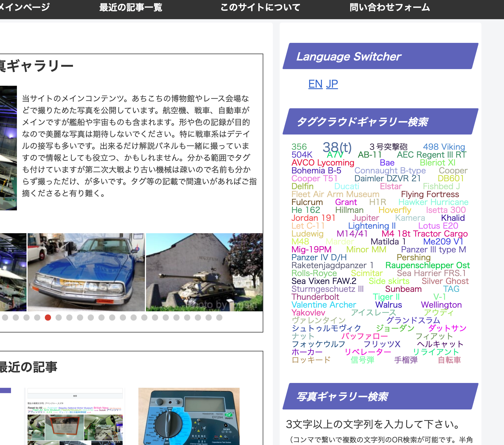Go to 問い合わせフォーム
Image resolution: width=504 pixels, height=445 pixels.
pos(390,7)
